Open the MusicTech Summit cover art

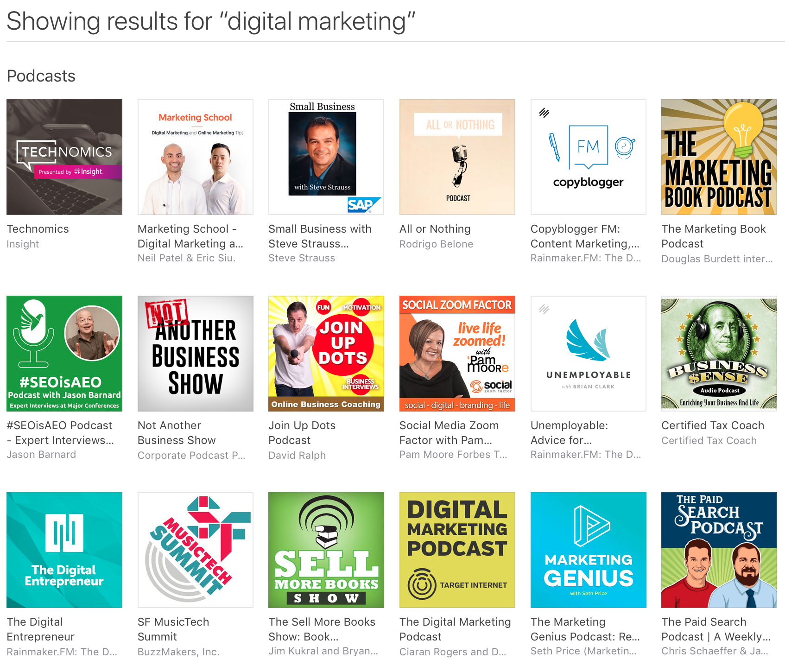tap(196, 550)
